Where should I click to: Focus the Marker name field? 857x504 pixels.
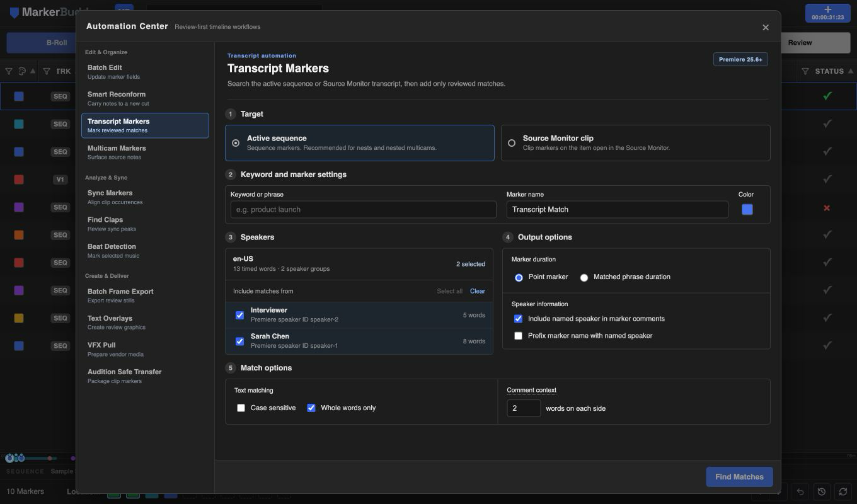point(618,210)
